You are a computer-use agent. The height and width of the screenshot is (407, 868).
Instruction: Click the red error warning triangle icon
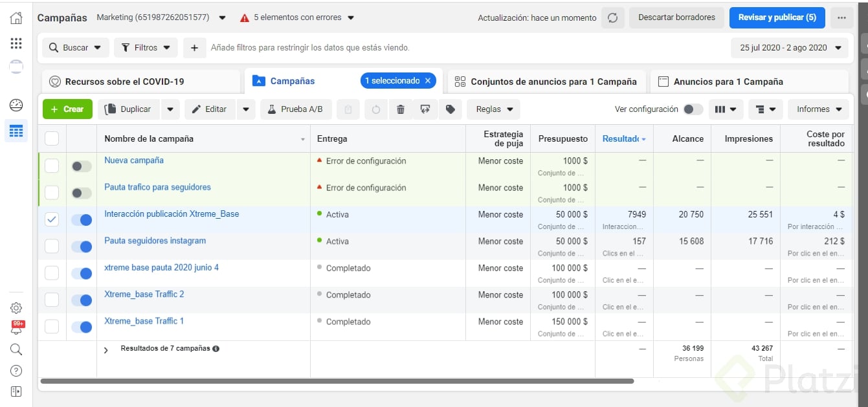245,18
